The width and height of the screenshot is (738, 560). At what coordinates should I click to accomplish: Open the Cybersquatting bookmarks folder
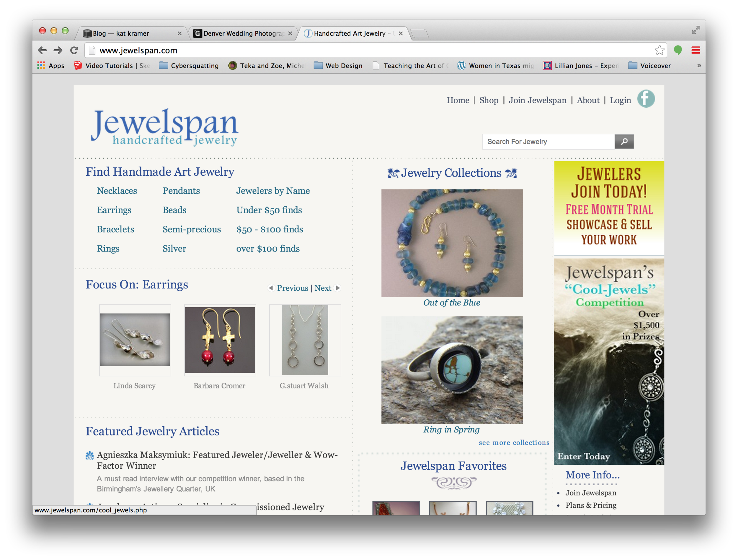point(189,66)
